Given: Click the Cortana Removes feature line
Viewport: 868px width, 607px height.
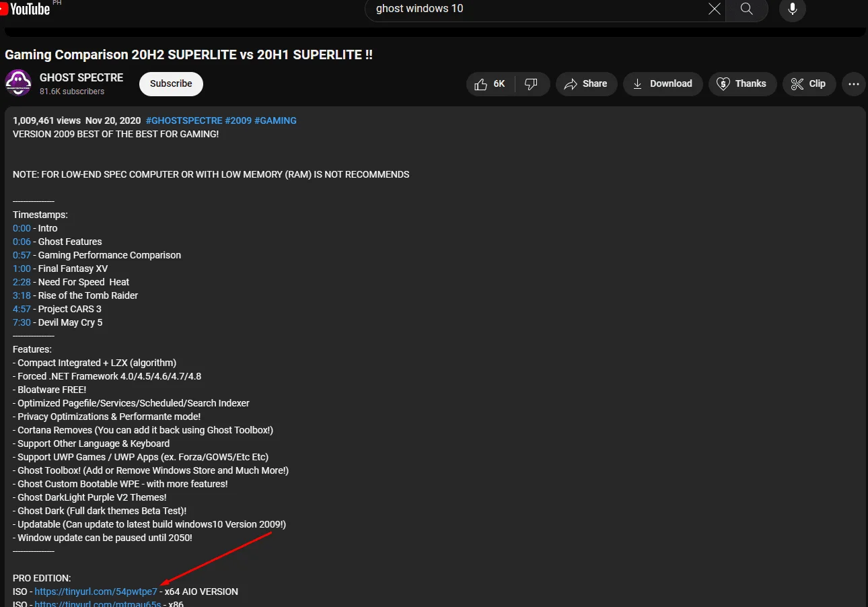Looking at the screenshot, I should point(143,430).
